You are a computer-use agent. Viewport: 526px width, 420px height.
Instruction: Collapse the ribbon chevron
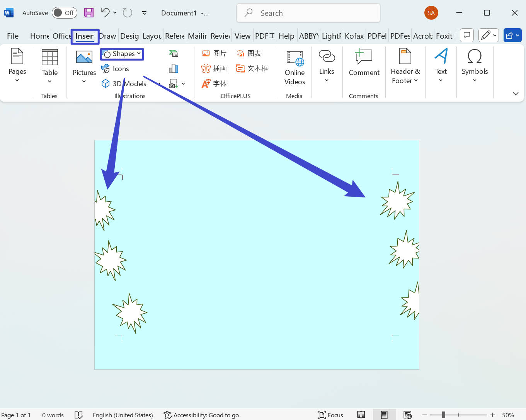tap(515, 94)
